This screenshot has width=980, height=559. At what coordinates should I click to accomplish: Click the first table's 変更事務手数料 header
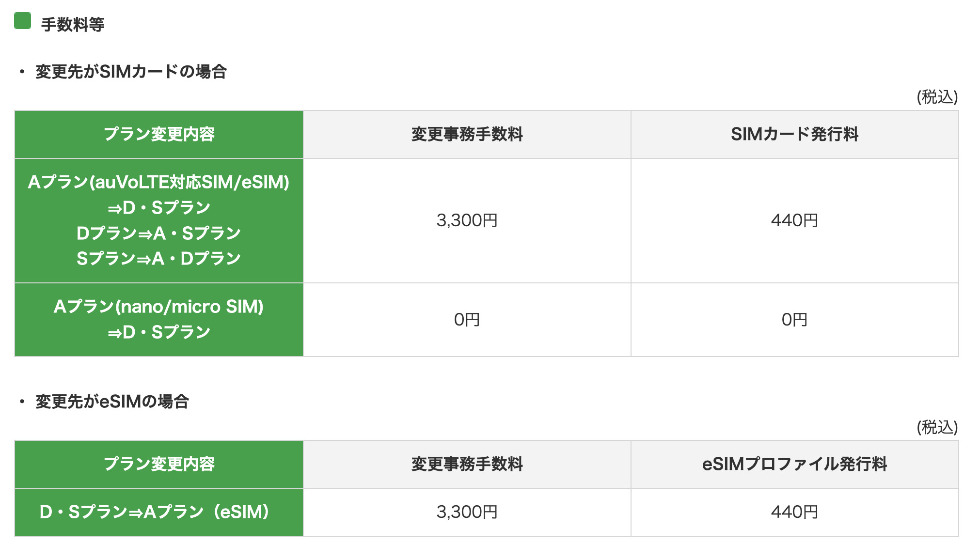click(467, 134)
